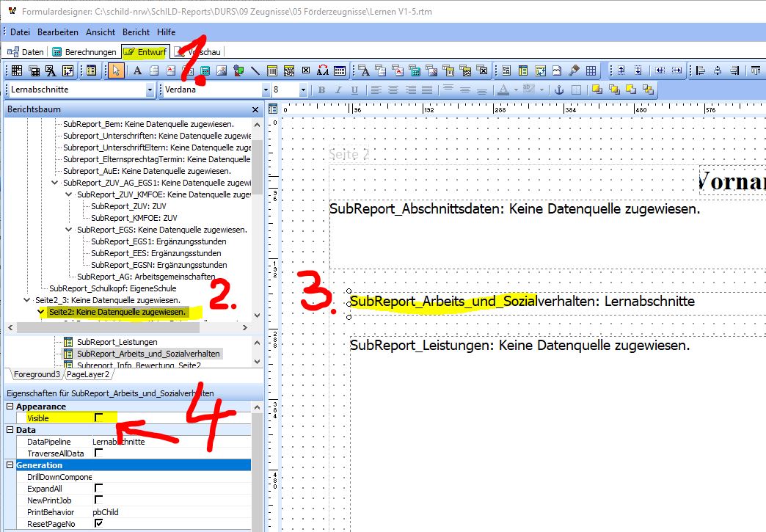
Task: Close the Berichtsbaum panel
Action: click(255, 109)
